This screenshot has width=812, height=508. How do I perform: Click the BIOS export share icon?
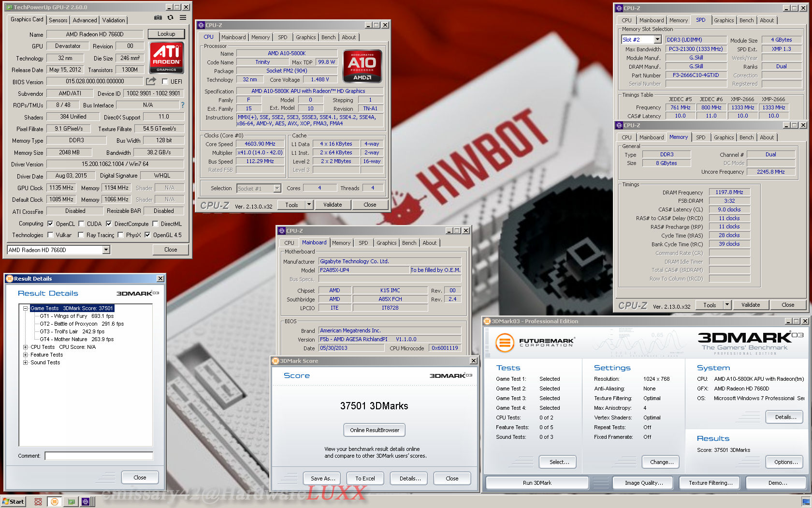coord(151,81)
